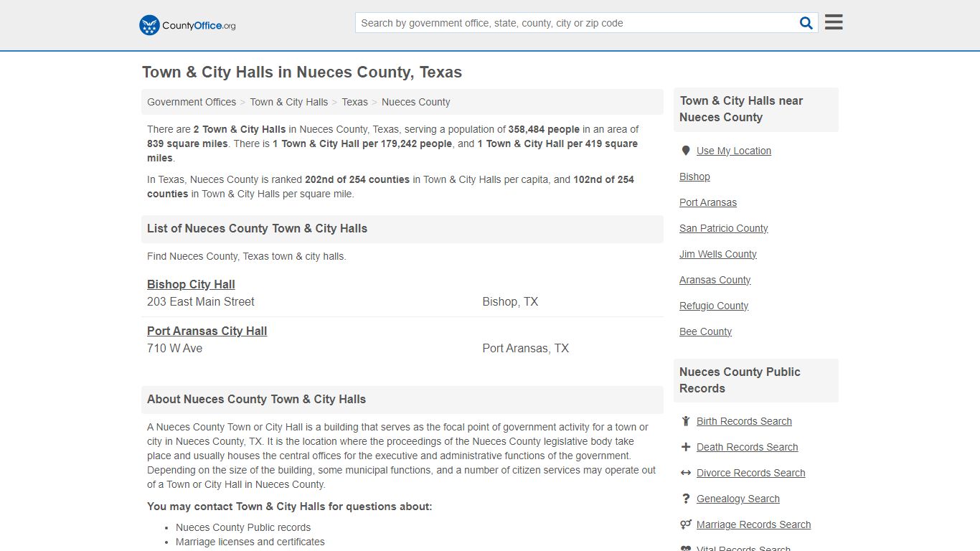Click About Nueces County Town & City Halls heading
This screenshot has width=980, height=551.
coord(256,399)
